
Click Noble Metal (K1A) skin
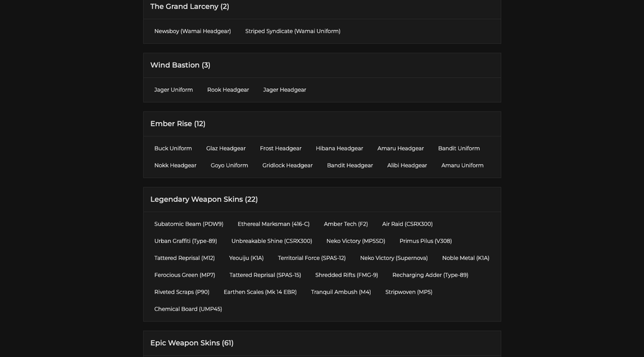point(465,258)
